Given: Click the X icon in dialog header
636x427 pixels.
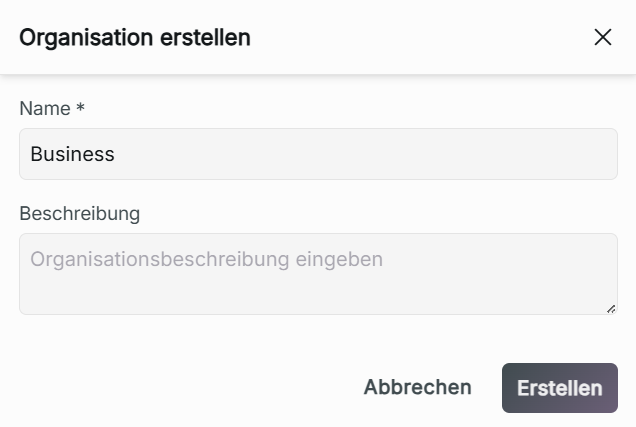Looking at the screenshot, I should pos(602,38).
